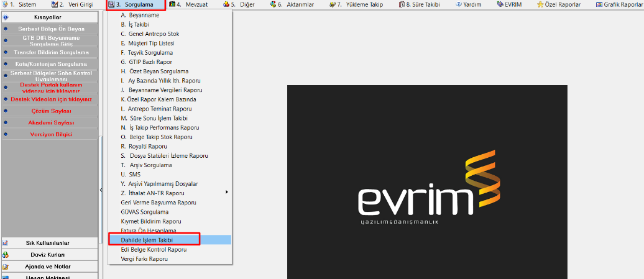Viewport: 644px width, 279px height.
Task: Click the Aktarımlar menu icon
Action: (x=274, y=4)
